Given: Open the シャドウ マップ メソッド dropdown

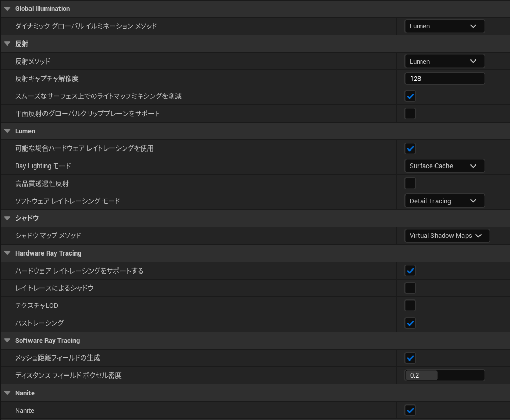Looking at the screenshot, I should pyautogui.click(x=446, y=235).
